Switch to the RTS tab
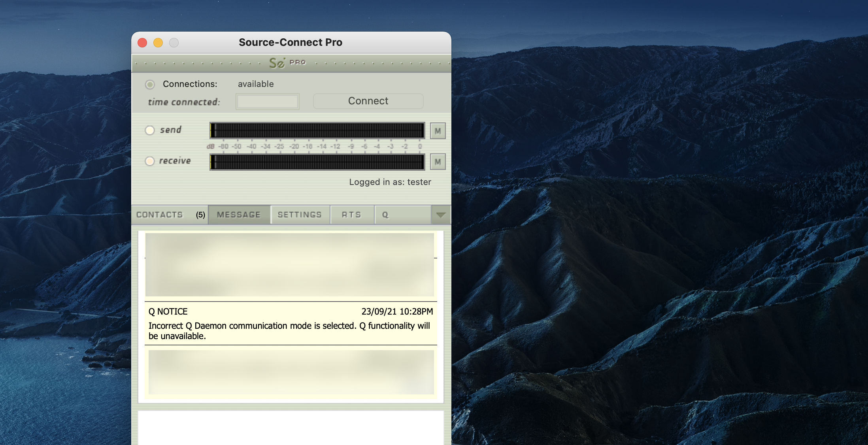This screenshot has height=445, width=868. pos(351,215)
